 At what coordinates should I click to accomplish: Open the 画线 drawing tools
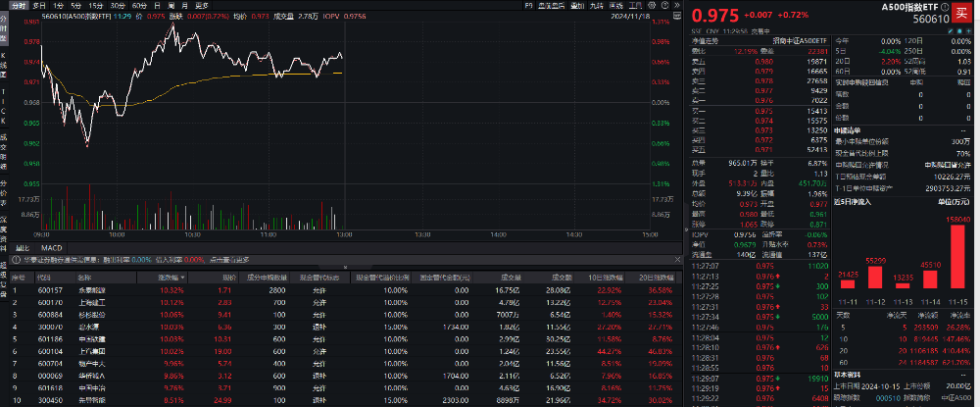point(615,5)
